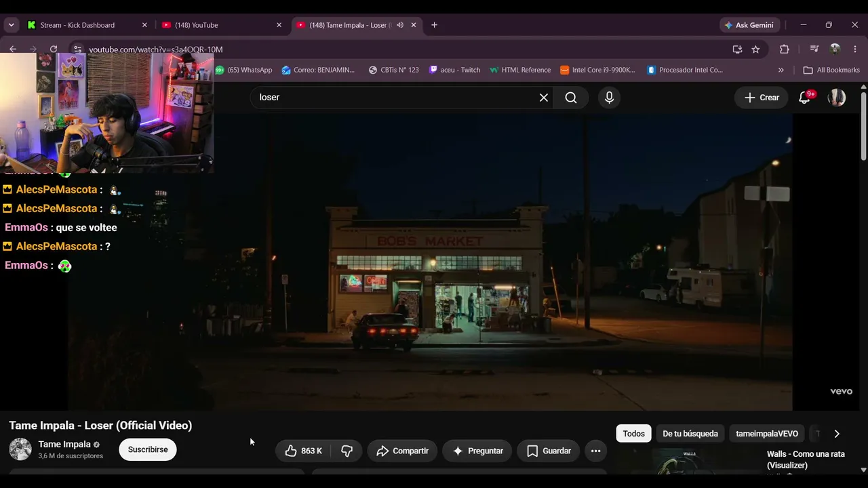Image resolution: width=868 pixels, height=488 pixels.
Task: Focus the address bar URL
Action: coord(155,49)
